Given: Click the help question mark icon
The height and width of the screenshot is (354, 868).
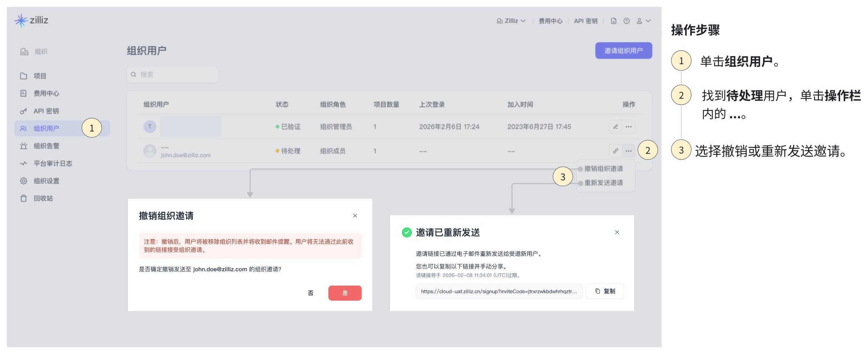Looking at the screenshot, I should 626,21.
